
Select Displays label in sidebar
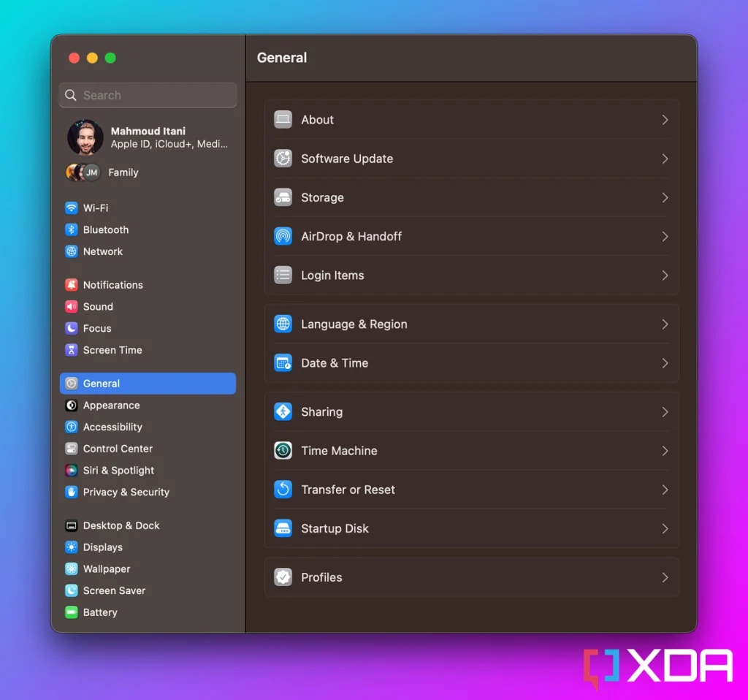(x=102, y=547)
